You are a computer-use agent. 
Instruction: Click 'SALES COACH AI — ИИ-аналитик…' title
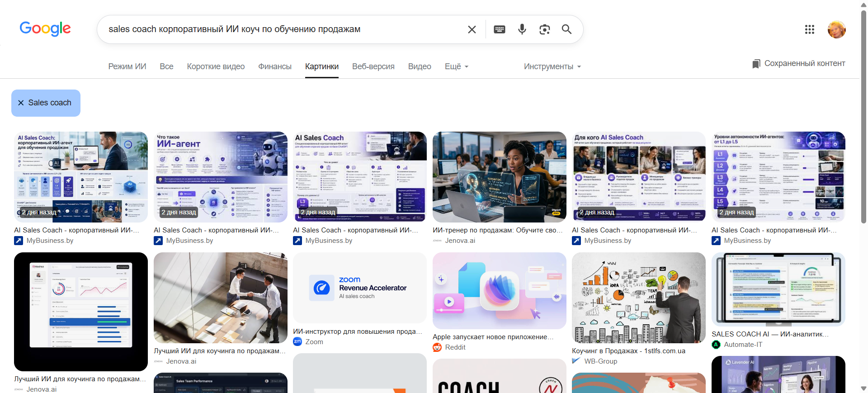click(770, 334)
